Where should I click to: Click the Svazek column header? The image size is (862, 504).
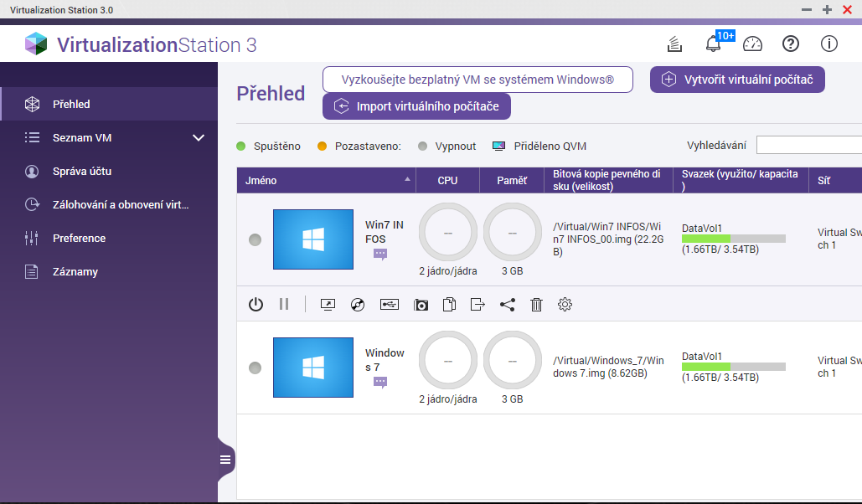(741, 180)
